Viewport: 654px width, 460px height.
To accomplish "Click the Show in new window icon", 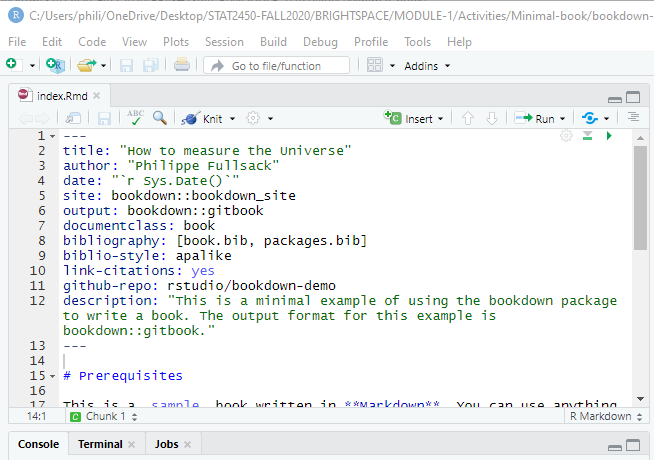I will (73, 118).
